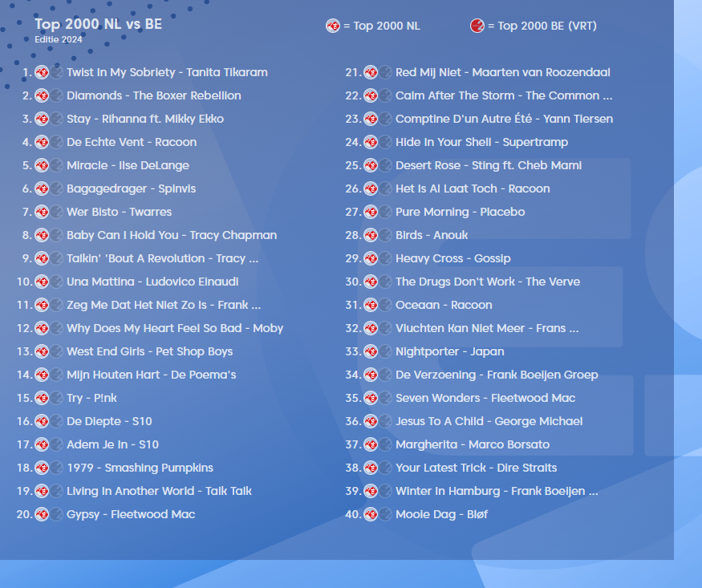Select 'Vluchten Kan Niet Meer' entry

[487, 328]
